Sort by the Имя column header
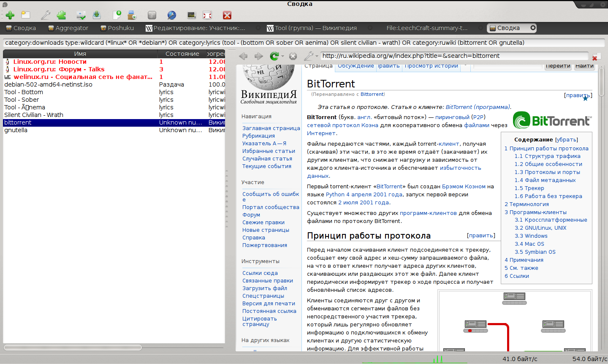608x364 pixels. (x=80, y=54)
